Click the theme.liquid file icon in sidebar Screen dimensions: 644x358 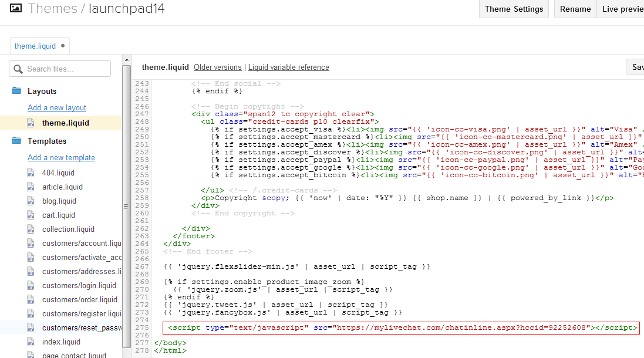pos(31,123)
